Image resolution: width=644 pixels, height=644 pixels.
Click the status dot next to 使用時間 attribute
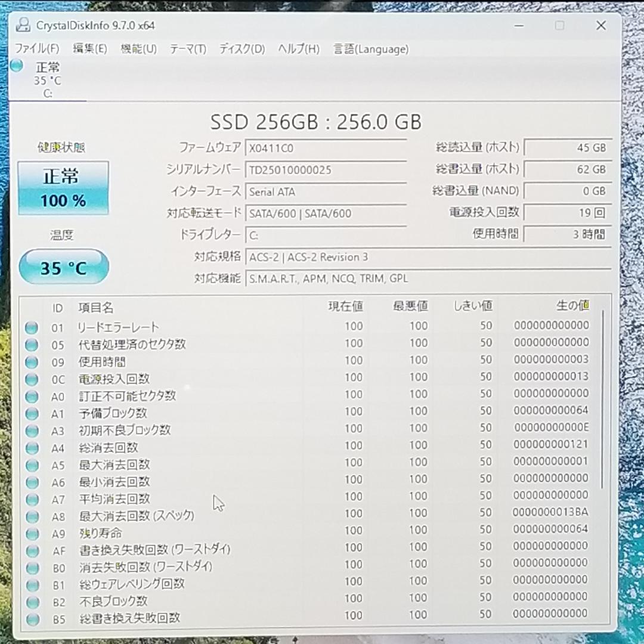click(31, 361)
